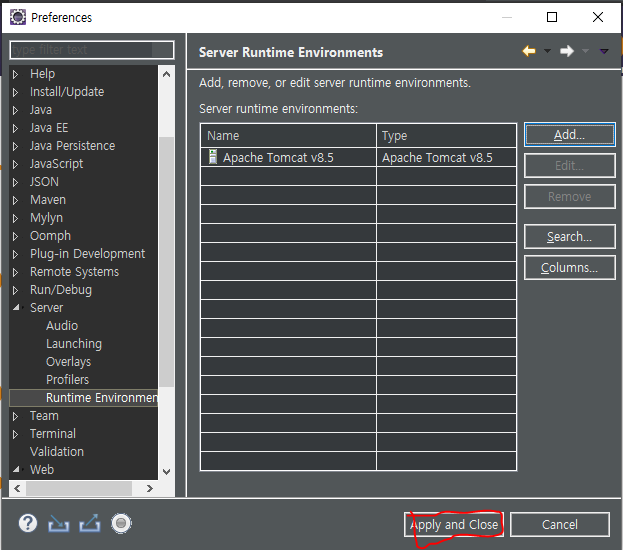Click the horizontal scrollbar thumb in tree
Image resolution: width=623 pixels, height=550 pixels.
click(79, 488)
